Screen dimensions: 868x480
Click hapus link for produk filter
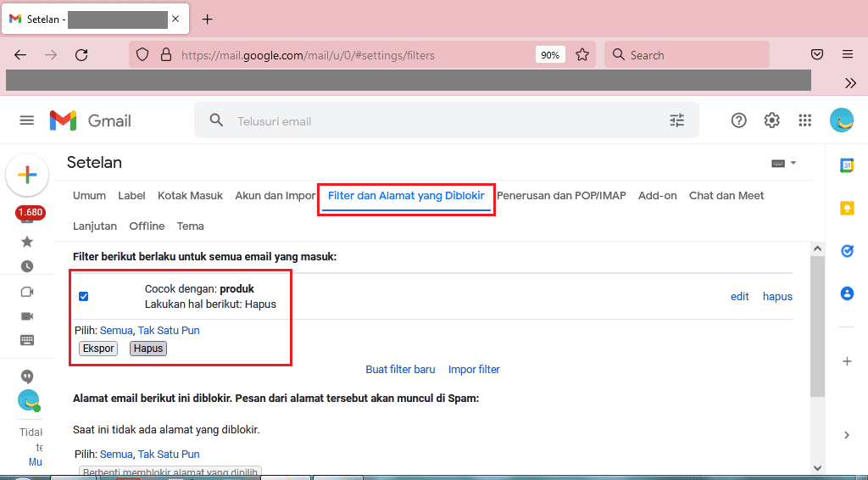pyautogui.click(x=777, y=296)
